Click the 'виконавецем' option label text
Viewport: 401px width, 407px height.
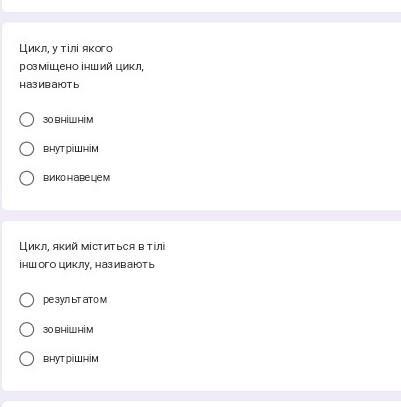[77, 178]
